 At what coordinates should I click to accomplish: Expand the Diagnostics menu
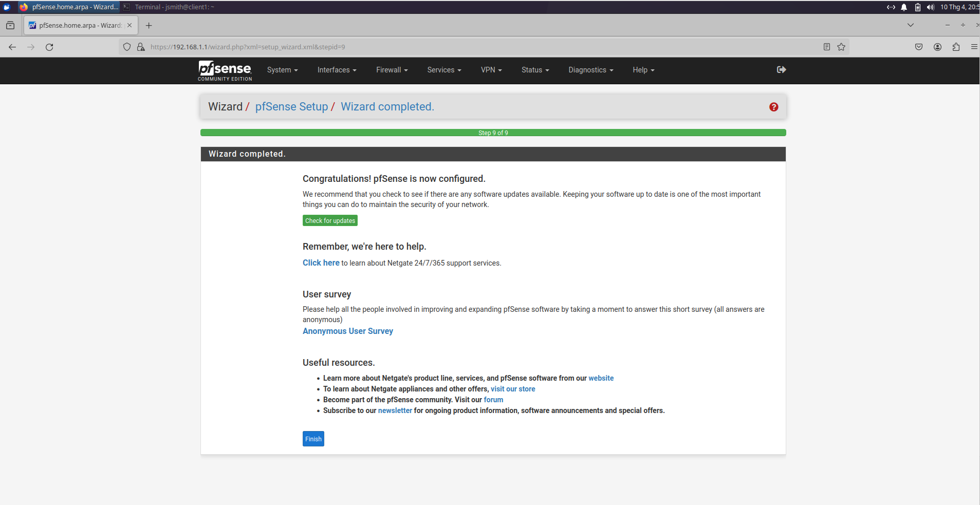tap(590, 70)
